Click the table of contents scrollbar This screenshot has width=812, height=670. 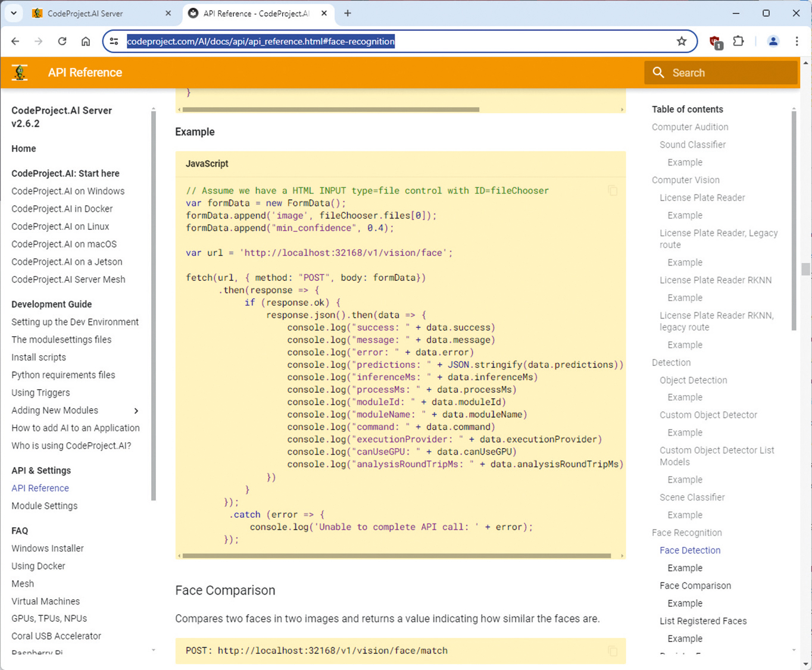tap(794, 220)
